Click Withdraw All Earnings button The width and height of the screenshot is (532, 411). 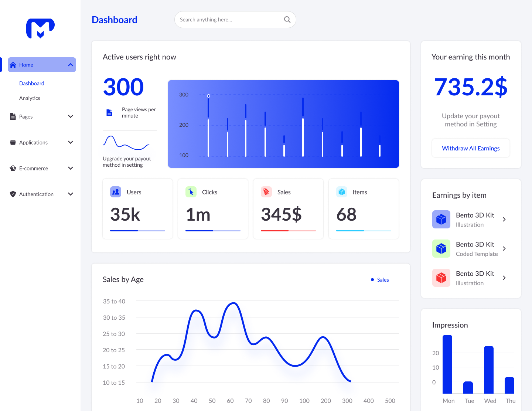click(x=471, y=148)
